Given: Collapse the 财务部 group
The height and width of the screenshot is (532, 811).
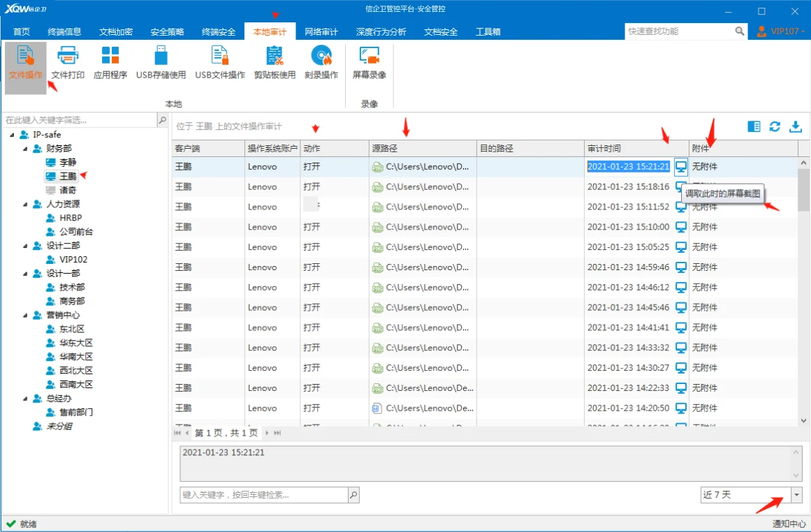Looking at the screenshot, I should 25,149.
